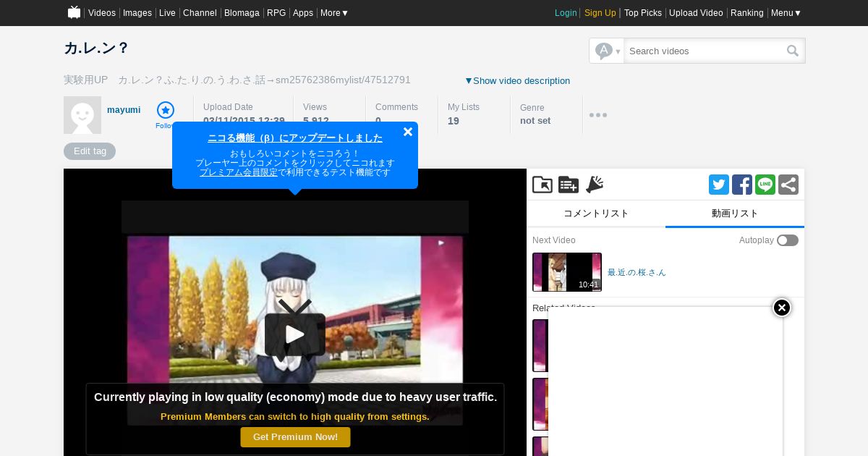Open next video title 最.近.の.桜.さ.ん
The image size is (868, 456).
pos(637,272)
